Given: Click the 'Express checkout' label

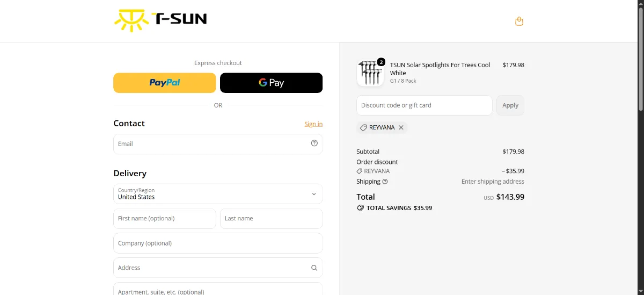Looking at the screenshot, I should pyautogui.click(x=218, y=63).
